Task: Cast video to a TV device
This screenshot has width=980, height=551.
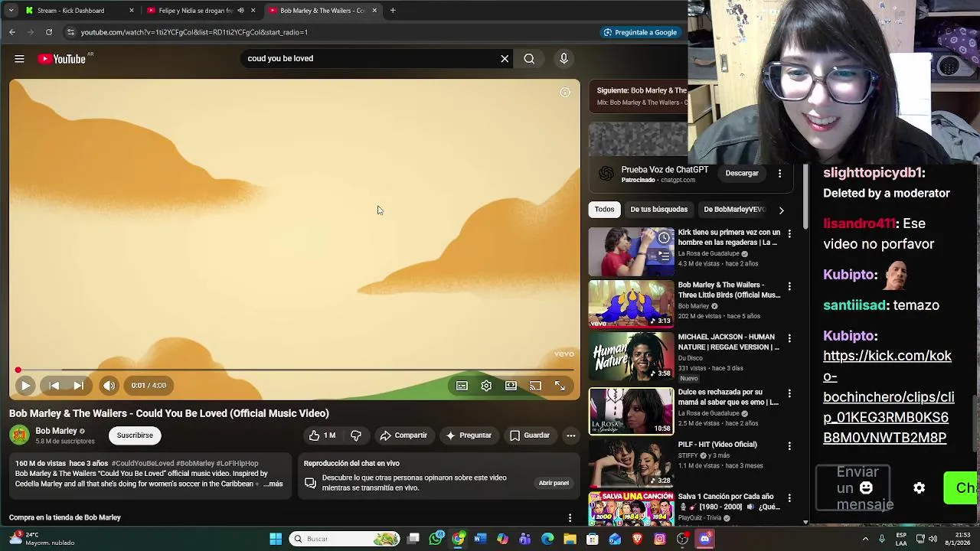Action: coord(535,386)
